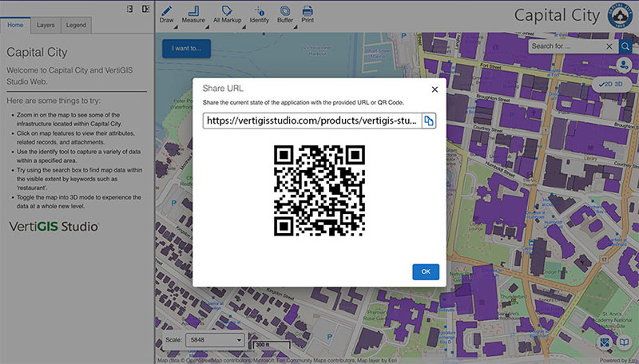Click the VertiGIS Studio logo

click(54, 227)
